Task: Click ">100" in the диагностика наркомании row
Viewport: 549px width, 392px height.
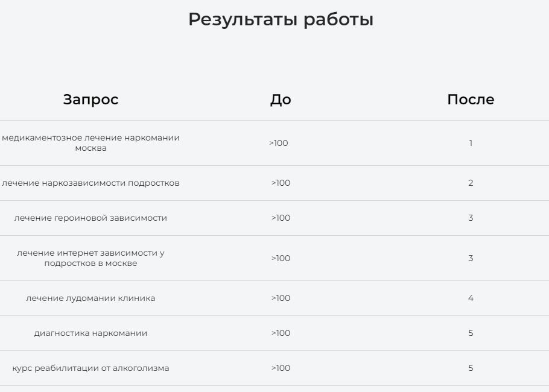Action: tap(281, 333)
